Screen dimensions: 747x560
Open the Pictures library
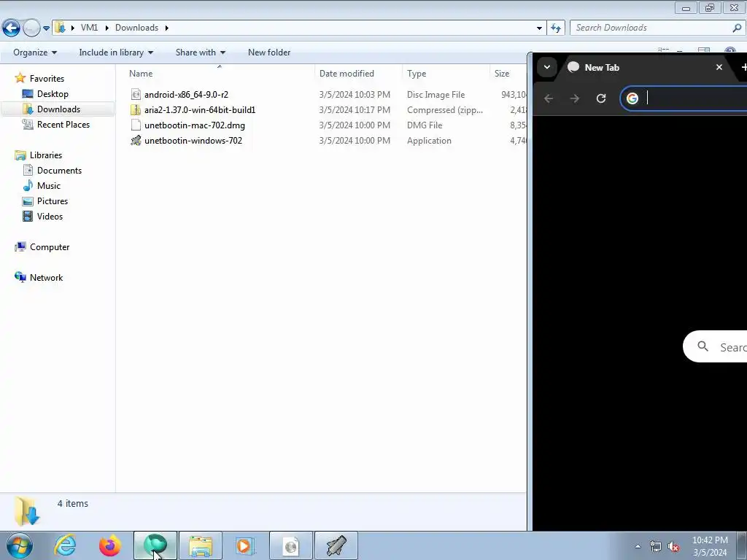(x=53, y=201)
